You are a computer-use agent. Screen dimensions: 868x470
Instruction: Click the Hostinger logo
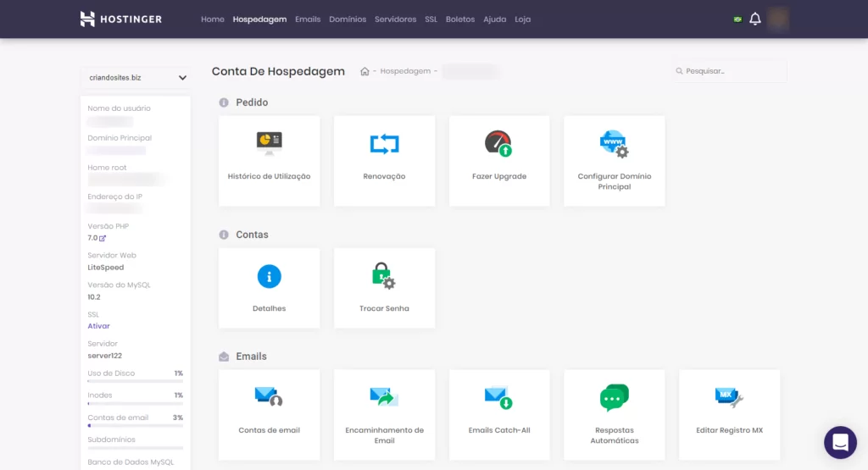(120, 19)
